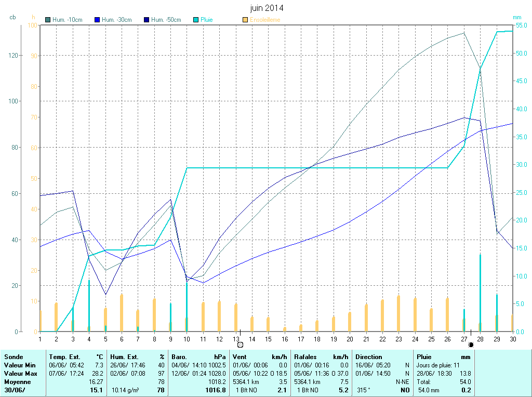This screenshot has width=532, height=397.
Task: Click the Hum. -10cm legend color box
Action: click(x=48, y=20)
